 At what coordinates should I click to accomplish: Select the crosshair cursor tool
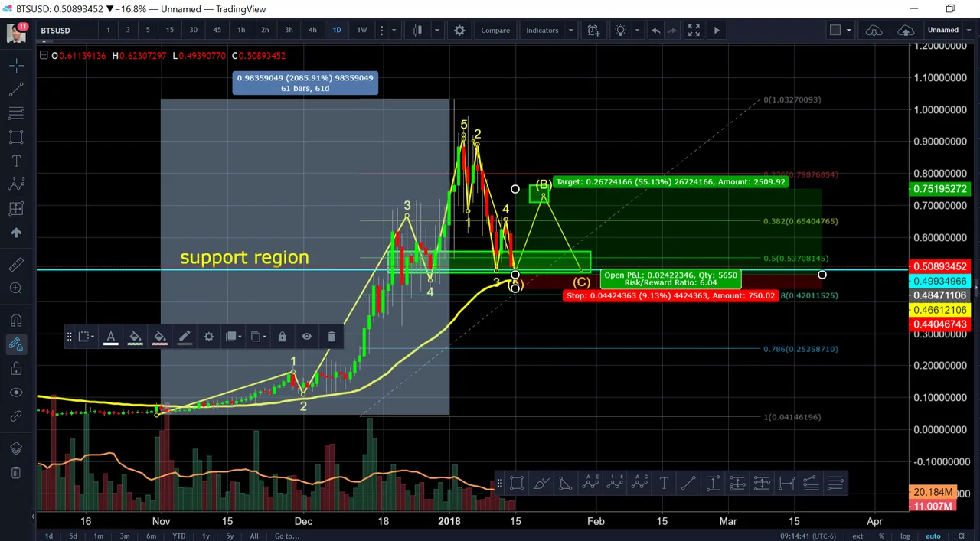point(16,66)
